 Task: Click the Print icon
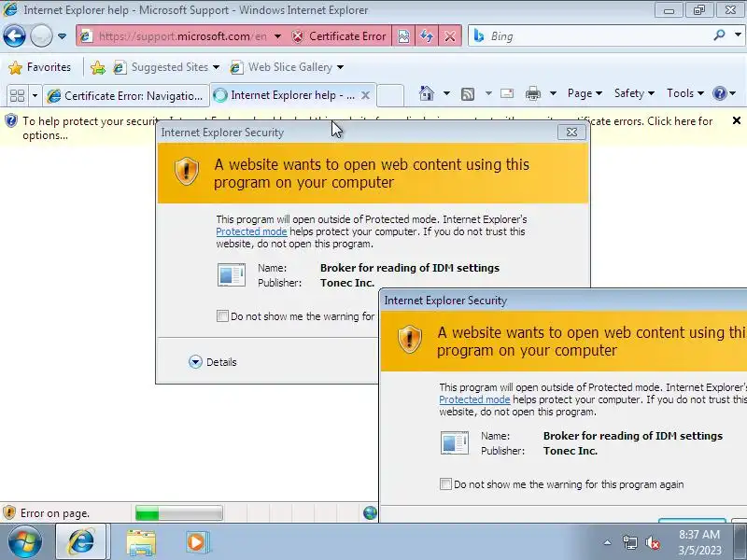pos(532,94)
